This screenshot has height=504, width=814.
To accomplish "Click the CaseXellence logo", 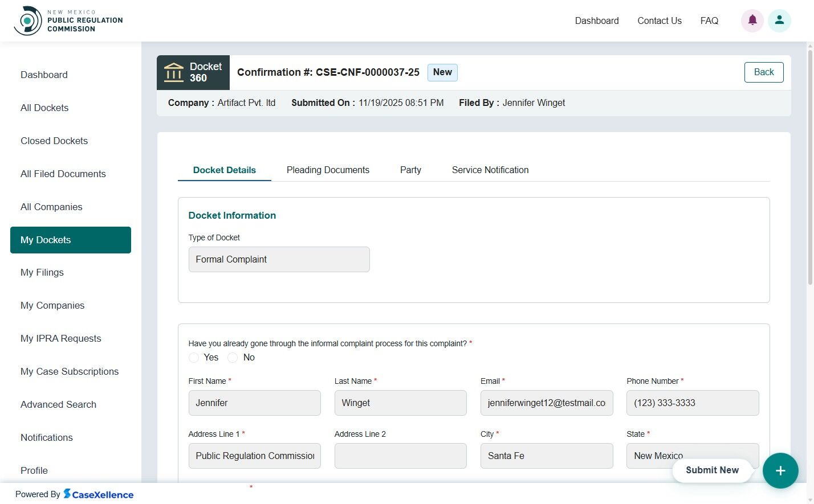I will click(x=99, y=494).
